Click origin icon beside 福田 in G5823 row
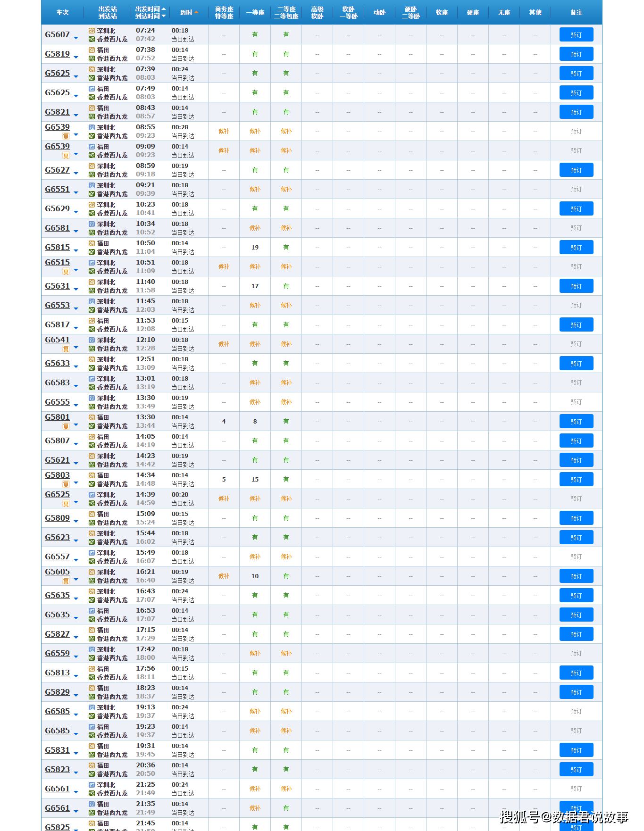This screenshot has height=831, width=644. (x=92, y=765)
